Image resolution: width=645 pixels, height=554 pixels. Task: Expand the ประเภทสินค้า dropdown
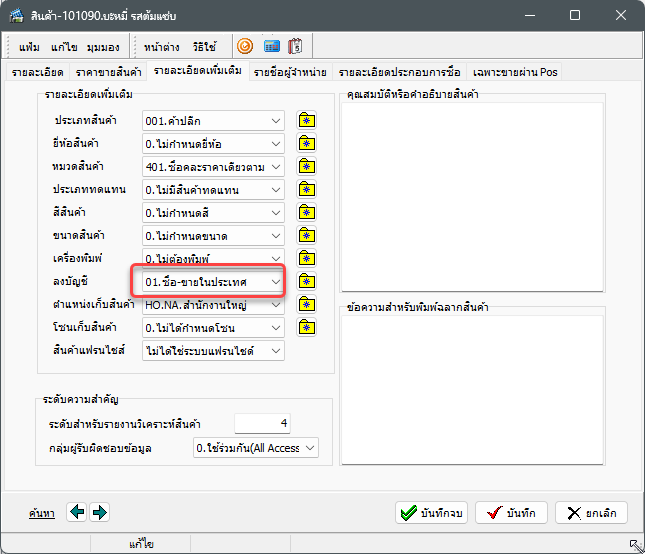275,121
